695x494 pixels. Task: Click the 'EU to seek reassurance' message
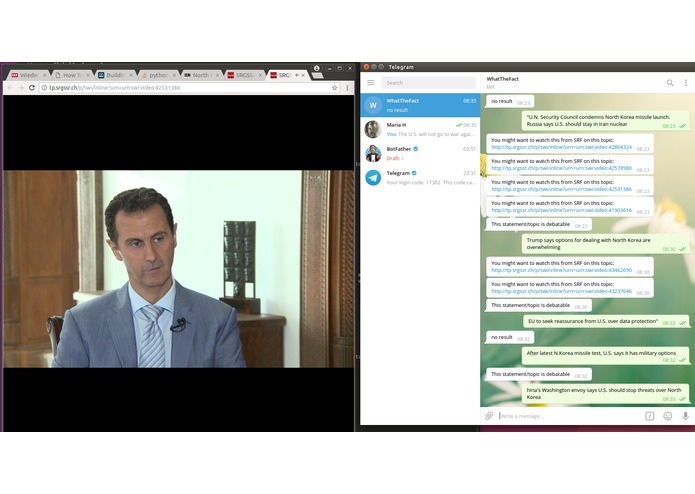(x=606, y=322)
